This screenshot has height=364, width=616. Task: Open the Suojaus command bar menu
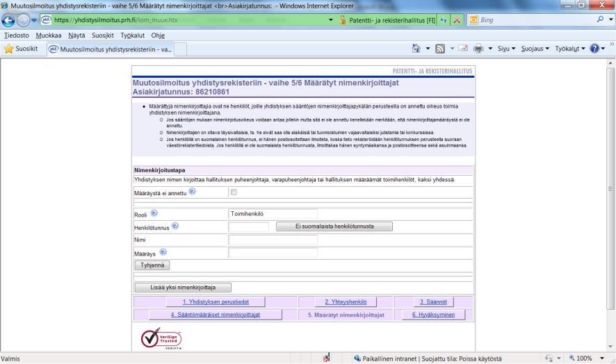point(535,49)
